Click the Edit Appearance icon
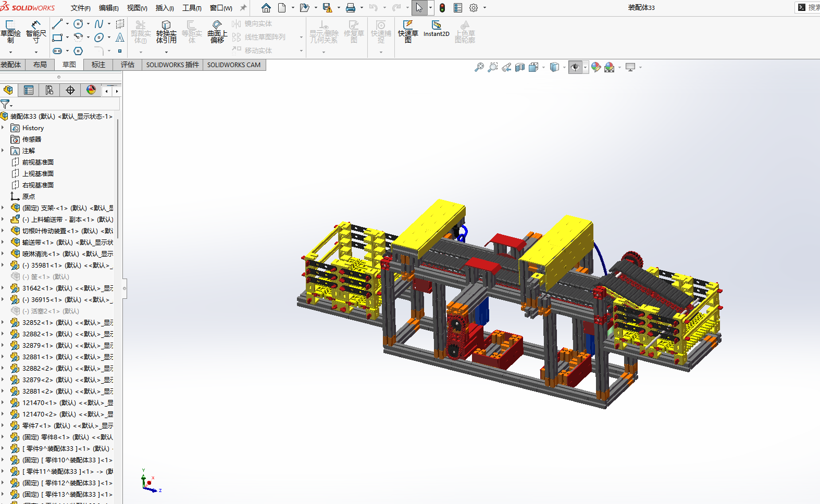The width and height of the screenshot is (820, 504). (596, 67)
